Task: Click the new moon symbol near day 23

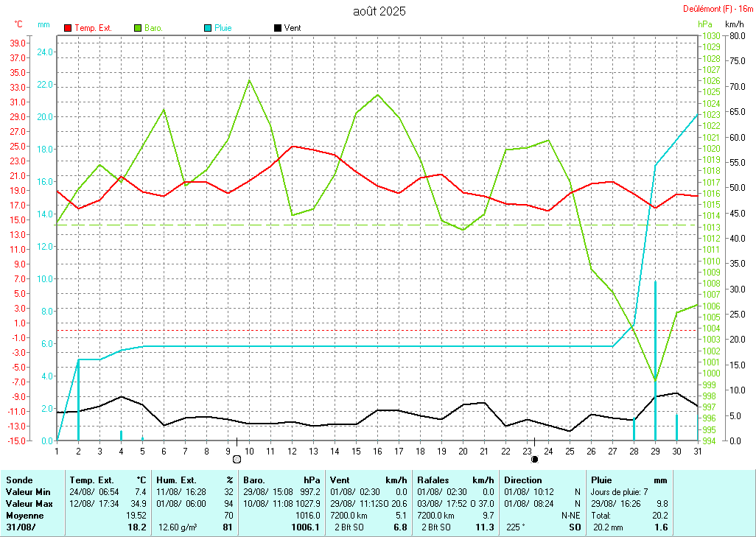Action: tap(534, 459)
